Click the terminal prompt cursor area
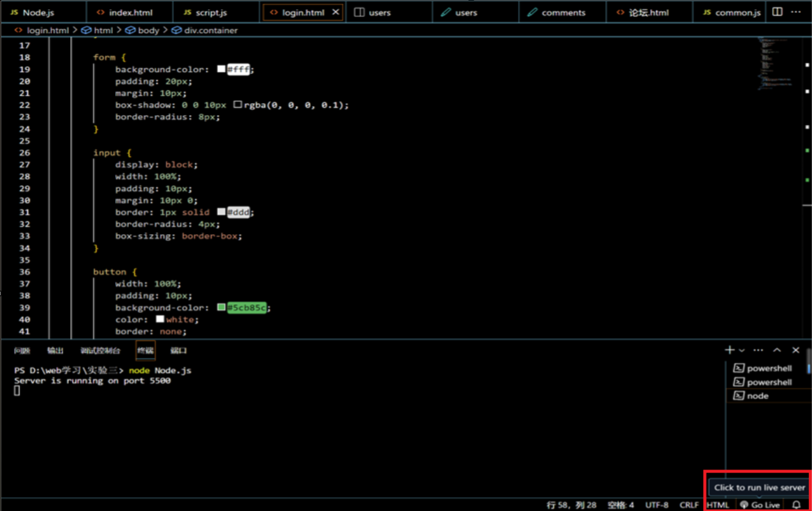812x511 pixels. [17, 390]
